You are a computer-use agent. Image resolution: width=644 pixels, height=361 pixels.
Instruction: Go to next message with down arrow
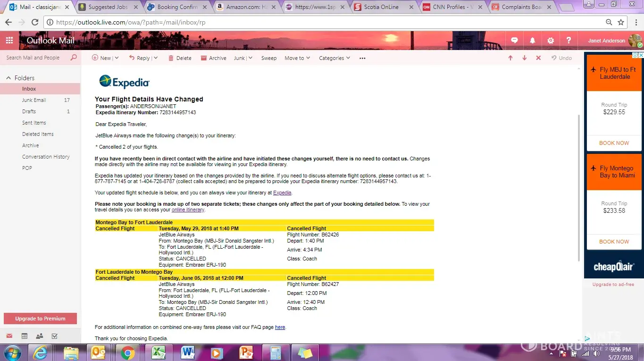(x=524, y=58)
